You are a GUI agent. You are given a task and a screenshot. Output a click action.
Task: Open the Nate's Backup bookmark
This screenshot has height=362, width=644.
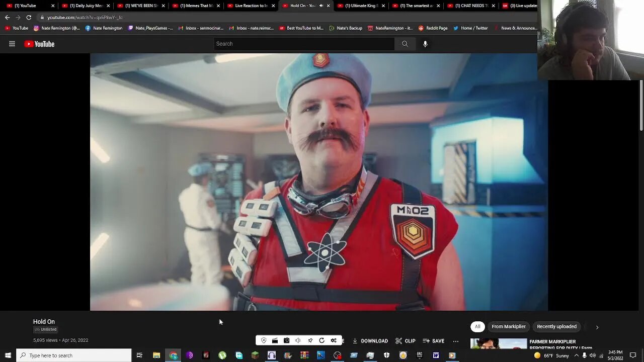tap(346, 28)
